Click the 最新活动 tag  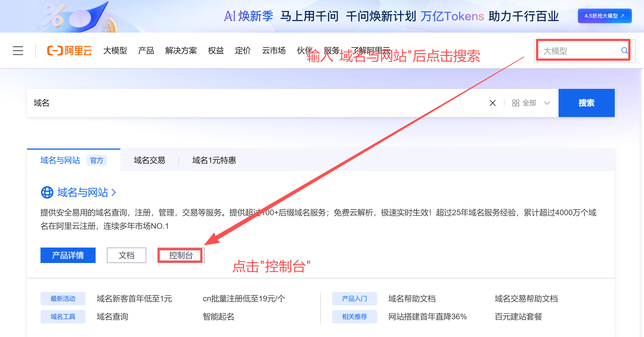pos(63,299)
